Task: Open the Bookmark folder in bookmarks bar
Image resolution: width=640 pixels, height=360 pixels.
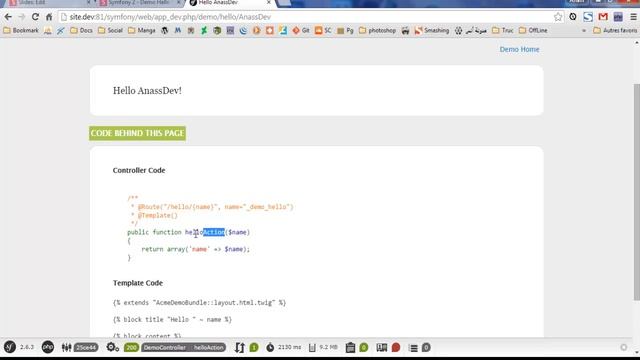Action: [x=21, y=31]
